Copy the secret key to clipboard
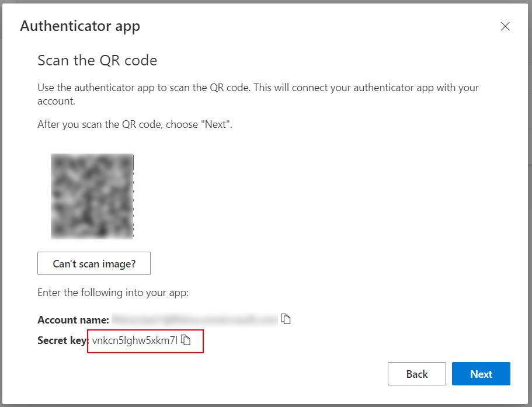Image resolution: width=532 pixels, height=407 pixels. (x=186, y=339)
